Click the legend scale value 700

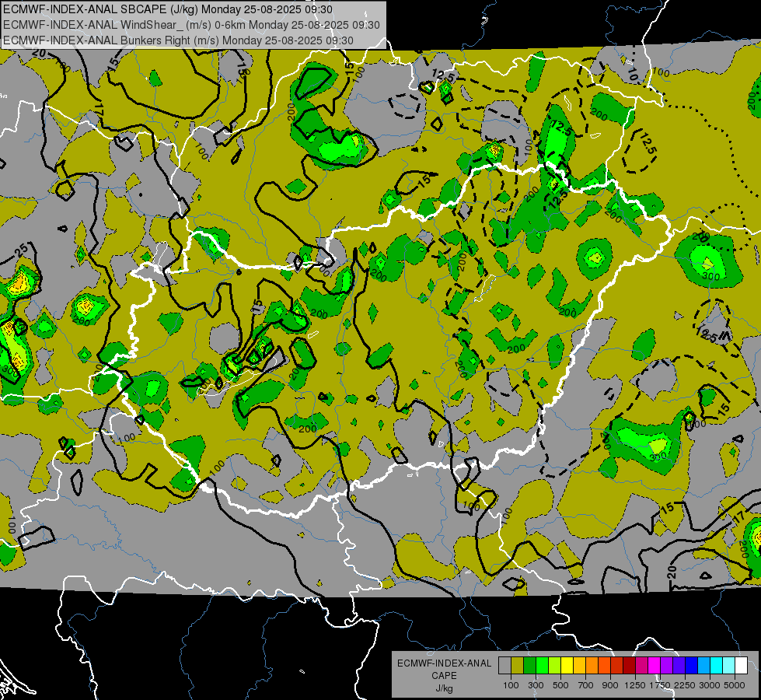(x=586, y=685)
